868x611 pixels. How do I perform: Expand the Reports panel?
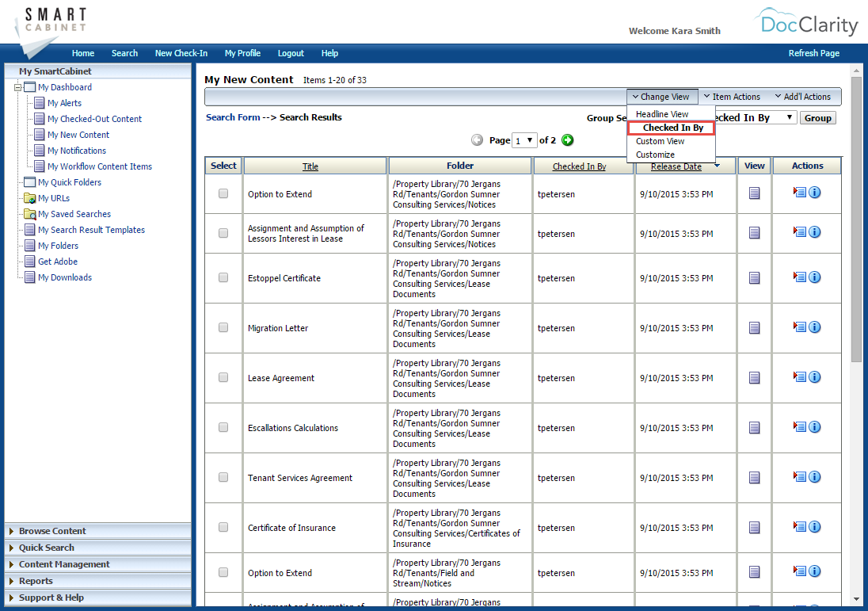pos(98,581)
